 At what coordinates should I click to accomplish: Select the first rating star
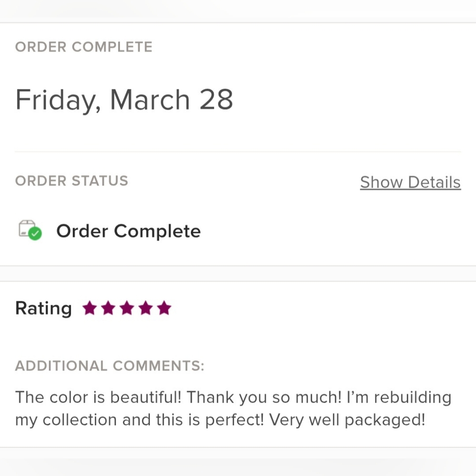[x=89, y=308]
